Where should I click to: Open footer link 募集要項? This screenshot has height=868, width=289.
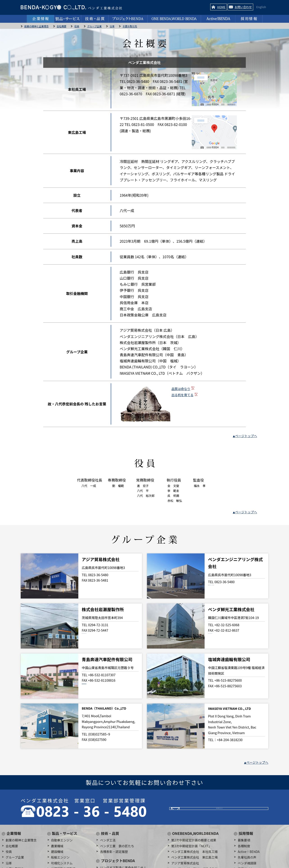pos(244,840)
